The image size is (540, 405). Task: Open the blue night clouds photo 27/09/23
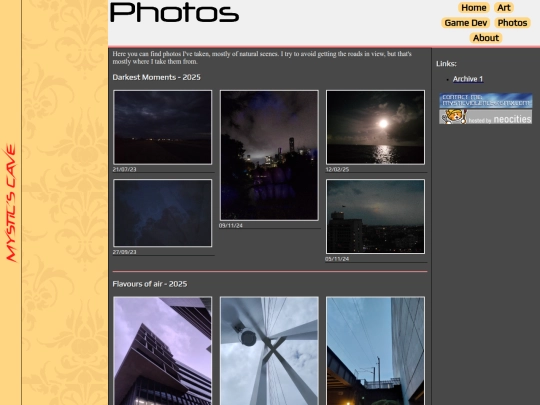(x=163, y=213)
